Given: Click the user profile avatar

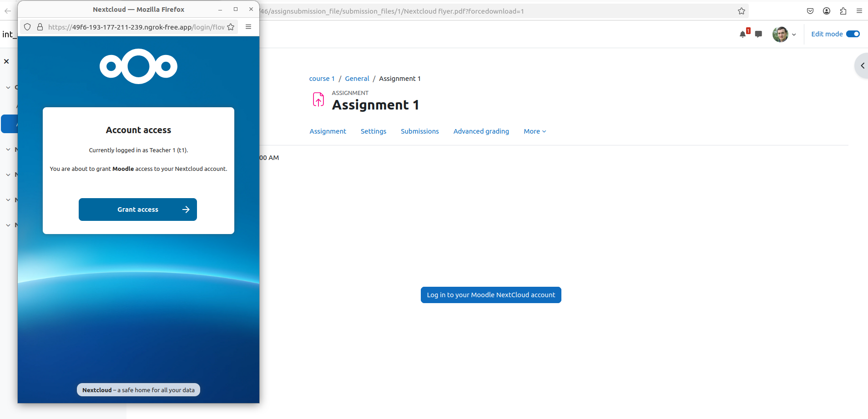Looking at the screenshot, I should [780, 34].
